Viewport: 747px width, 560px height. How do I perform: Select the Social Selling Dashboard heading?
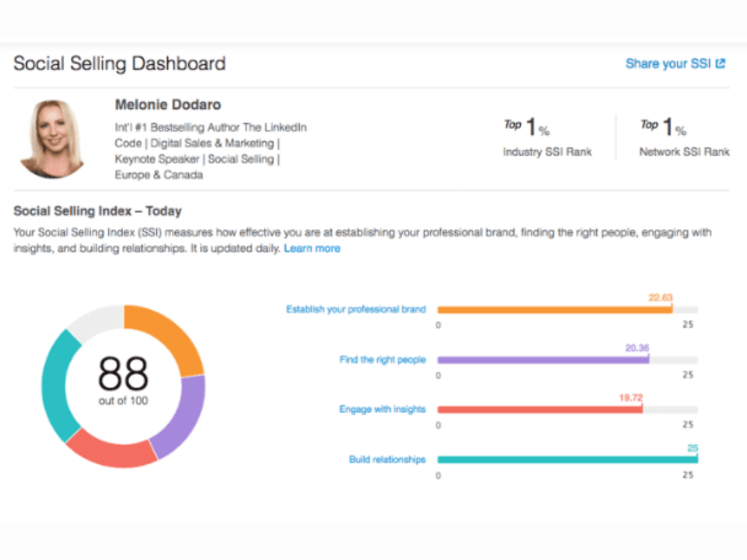(119, 63)
